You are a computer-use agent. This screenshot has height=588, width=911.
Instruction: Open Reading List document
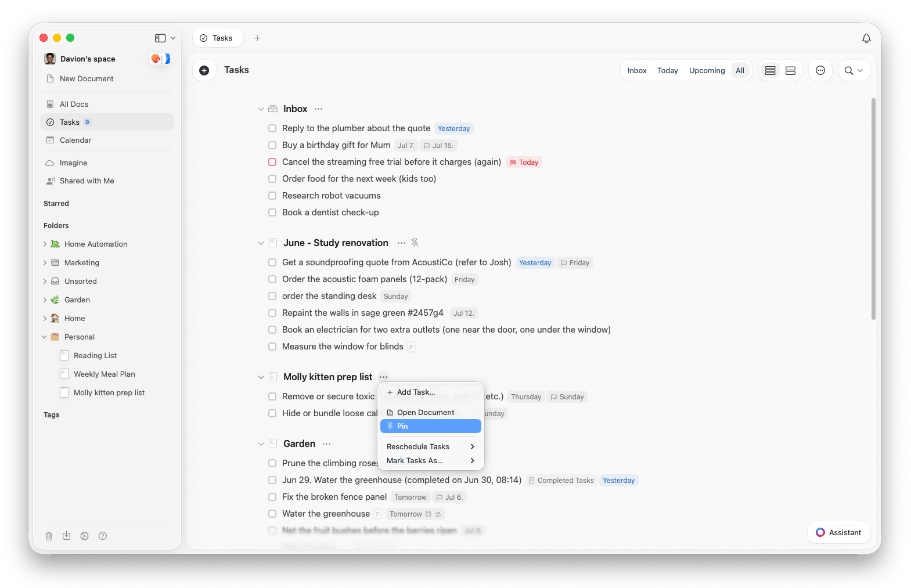(x=95, y=356)
